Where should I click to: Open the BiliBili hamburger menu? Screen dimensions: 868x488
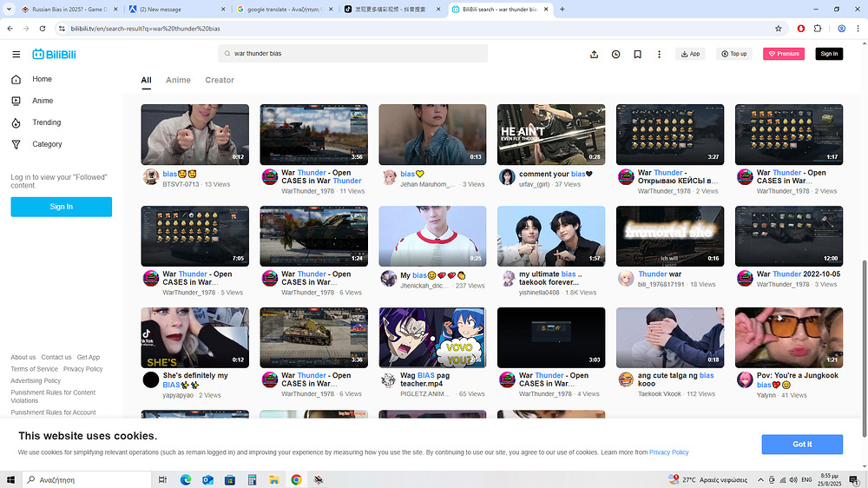[x=16, y=55]
